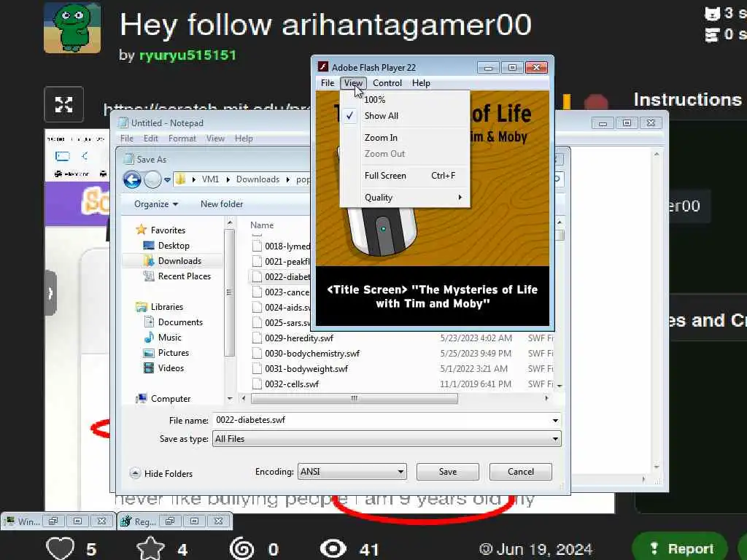The height and width of the screenshot is (560, 747).
Task: Open Control menu in Flash Player
Action: [x=387, y=83]
